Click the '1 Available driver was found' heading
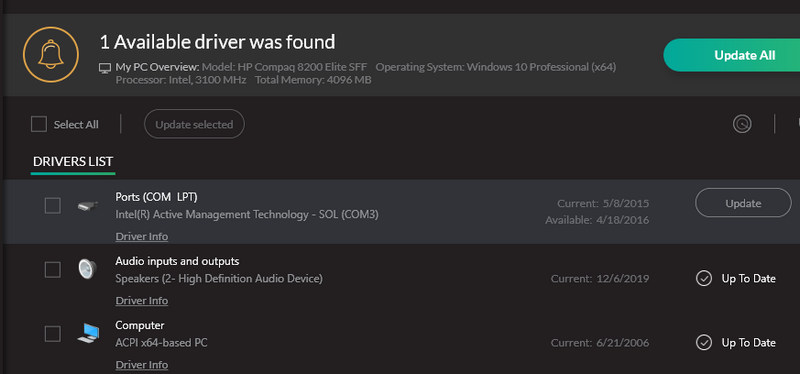 217,42
